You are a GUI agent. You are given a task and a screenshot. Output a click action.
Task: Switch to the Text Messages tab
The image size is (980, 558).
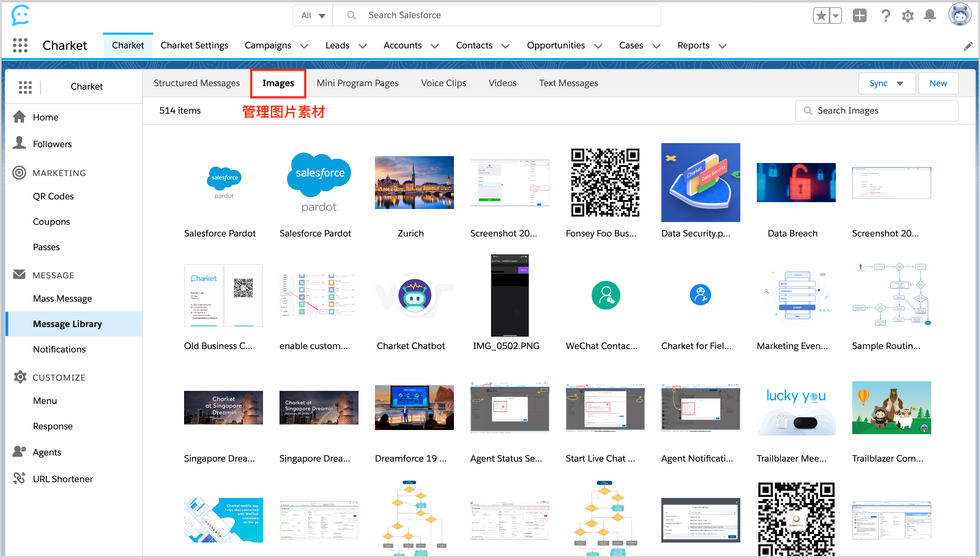click(x=569, y=83)
